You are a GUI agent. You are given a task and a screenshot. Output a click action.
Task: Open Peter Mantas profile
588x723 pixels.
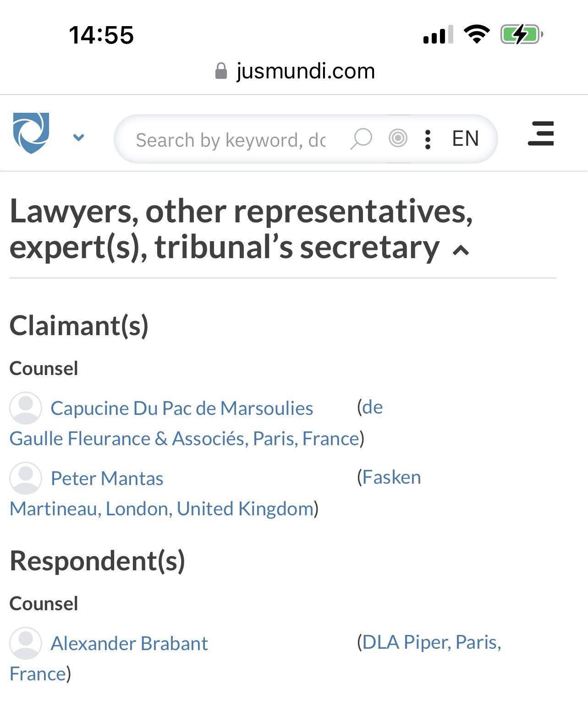click(x=107, y=478)
